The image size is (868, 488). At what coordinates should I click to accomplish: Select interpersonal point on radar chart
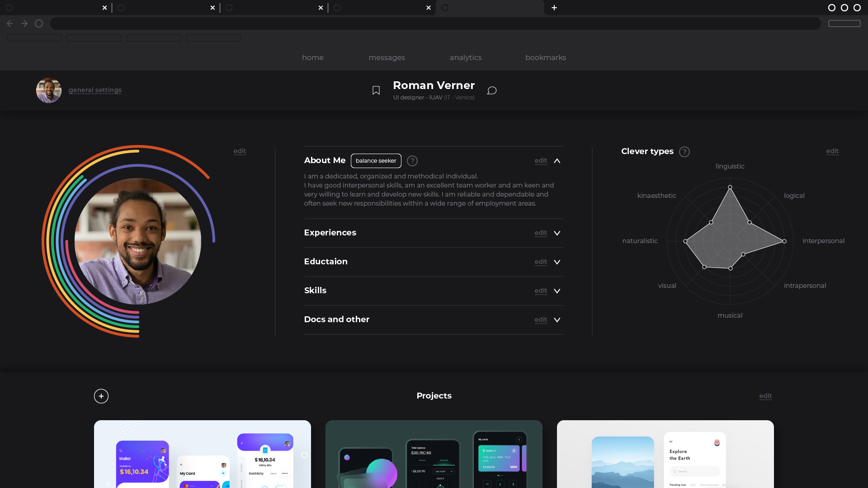click(784, 241)
